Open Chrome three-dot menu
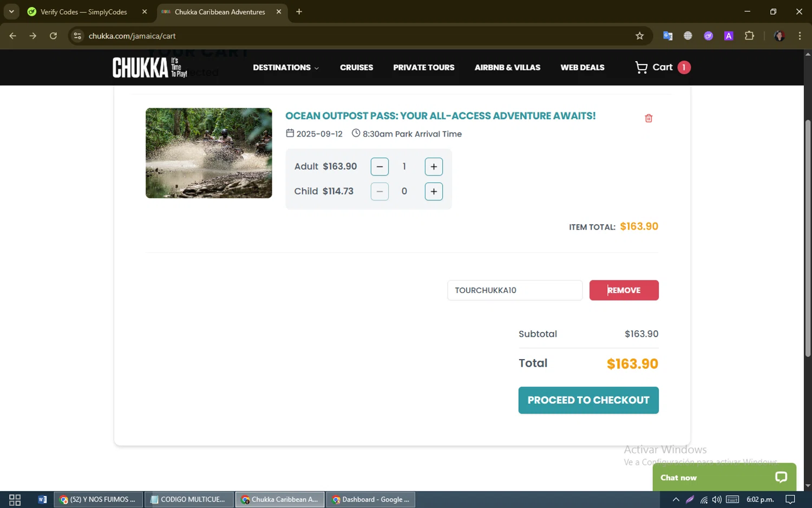The width and height of the screenshot is (812, 508). coord(800,36)
